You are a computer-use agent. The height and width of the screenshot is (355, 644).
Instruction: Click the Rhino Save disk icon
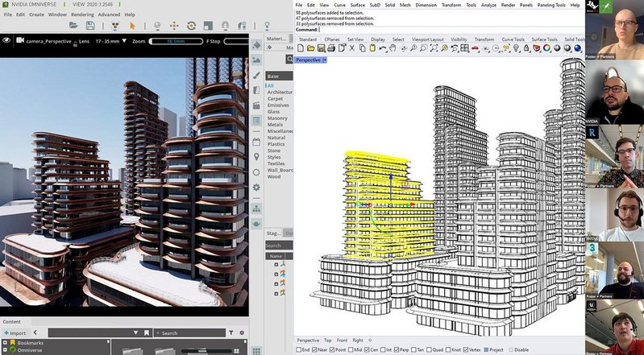coord(321,48)
